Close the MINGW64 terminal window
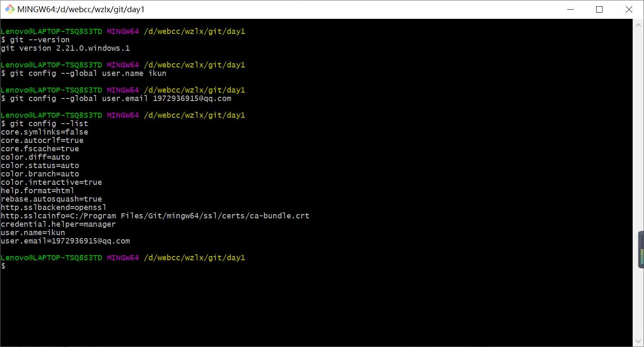The image size is (644, 347). pyautogui.click(x=629, y=9)
